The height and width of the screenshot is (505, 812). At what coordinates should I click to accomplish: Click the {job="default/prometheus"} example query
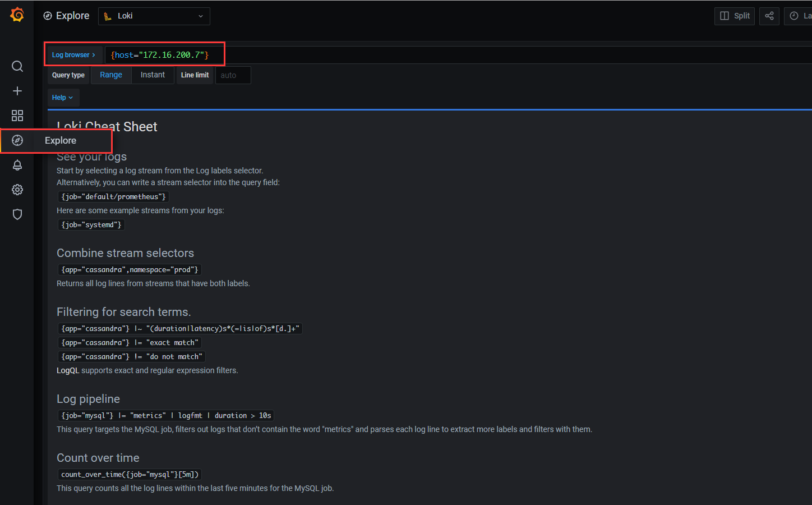click(x=113, y=197)
